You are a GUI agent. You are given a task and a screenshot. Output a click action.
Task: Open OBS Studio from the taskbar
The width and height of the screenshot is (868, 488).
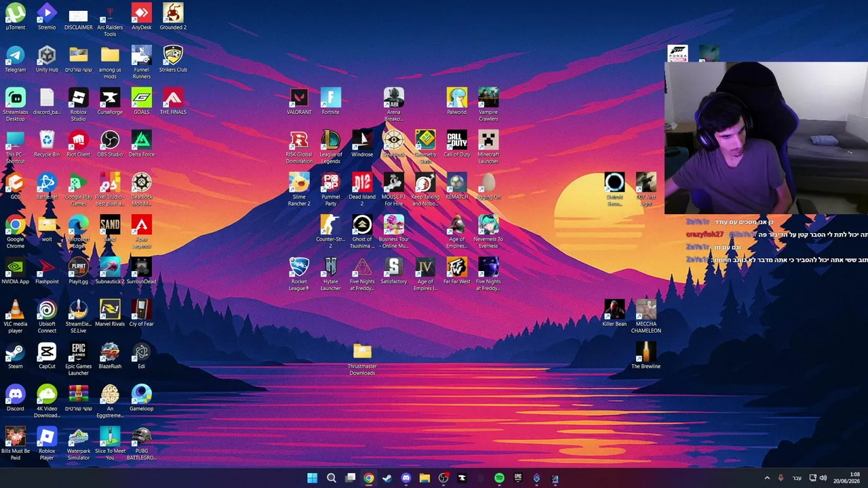coord(443,479)
